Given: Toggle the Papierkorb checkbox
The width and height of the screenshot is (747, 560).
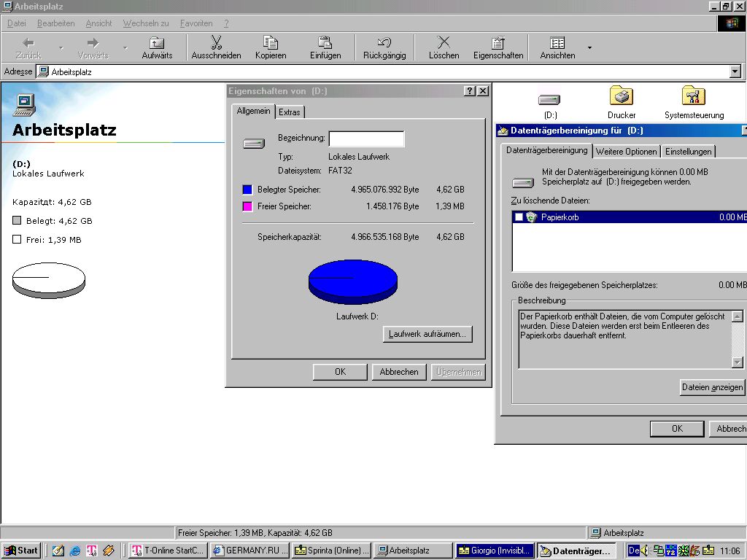Looking at the screenshot, I should coord(519,217).
